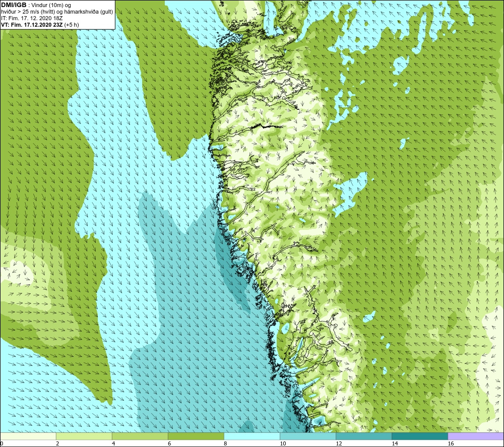
Task: Click the pale yellow 0–2 m/s legend swatch
Action: click(x=28, y=436)
